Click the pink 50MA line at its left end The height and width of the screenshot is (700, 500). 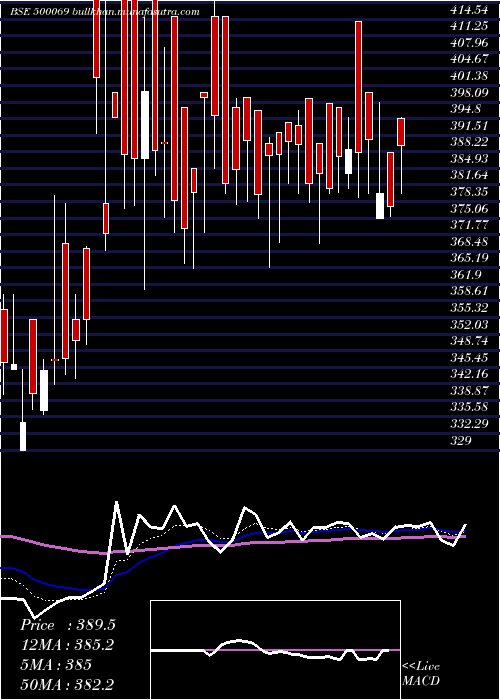point(4,536)
